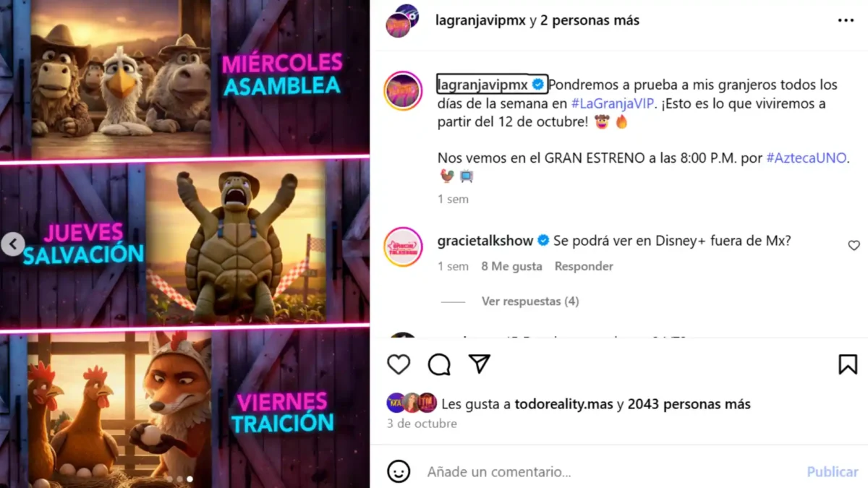Go to previous carousel slide arrow
This screenshot has width=868, height=488.
pos(12,244)
